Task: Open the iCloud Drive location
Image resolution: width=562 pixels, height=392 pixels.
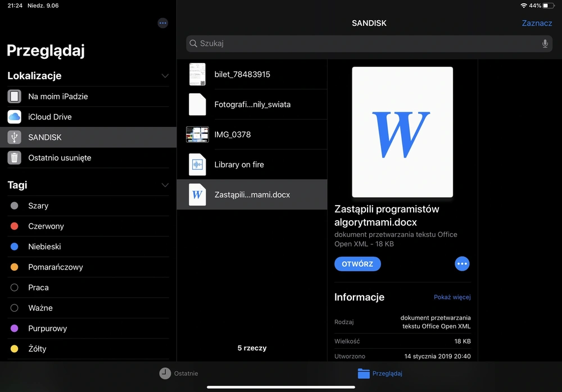Action: pos(88,117)
